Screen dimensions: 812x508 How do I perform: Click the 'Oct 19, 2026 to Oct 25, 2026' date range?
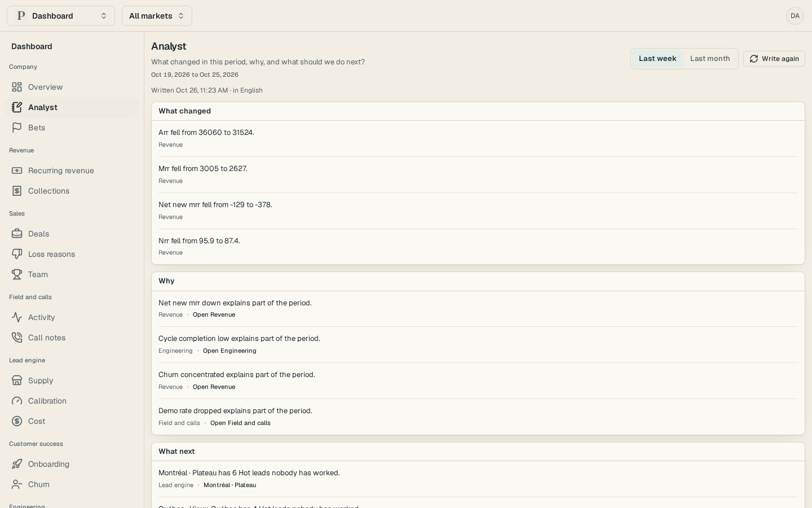tap(195, 75)
